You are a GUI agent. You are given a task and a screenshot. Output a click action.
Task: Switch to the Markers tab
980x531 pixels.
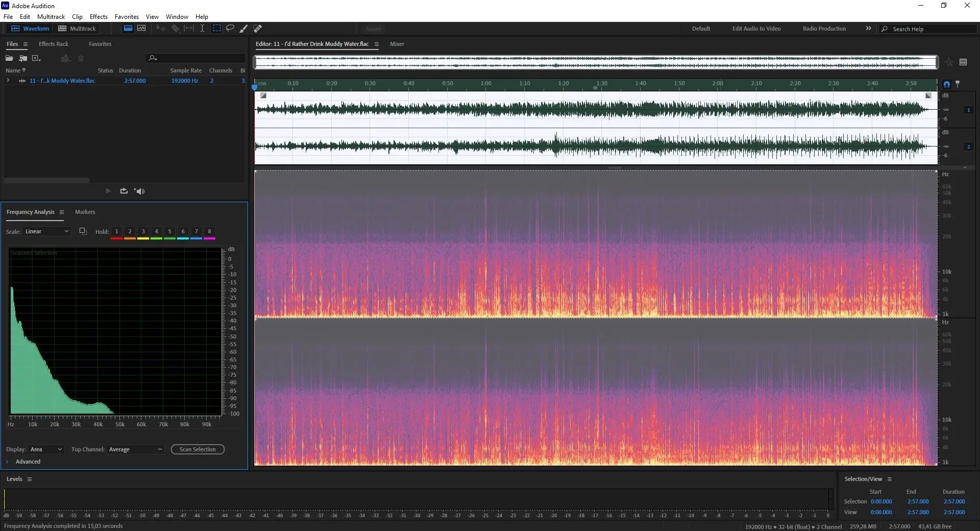tap(85, 212)
